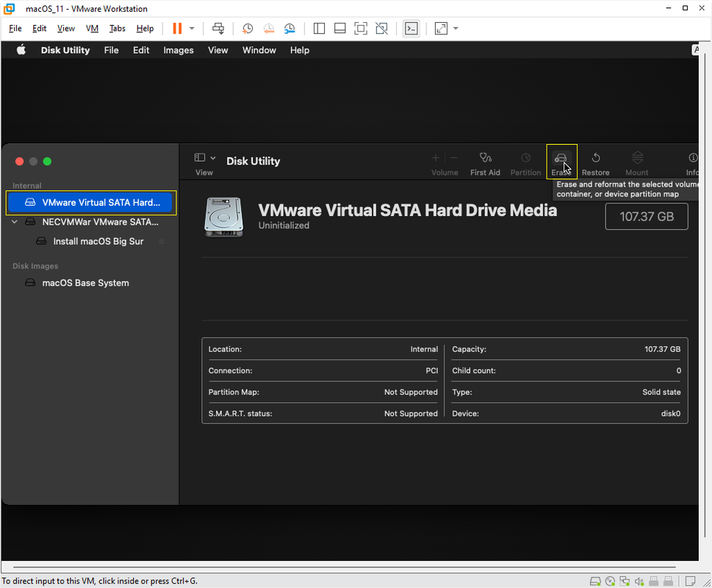Show Info for the selected disk
The width and height of the screenshot is (712, 588).
(x=692, y=164)
